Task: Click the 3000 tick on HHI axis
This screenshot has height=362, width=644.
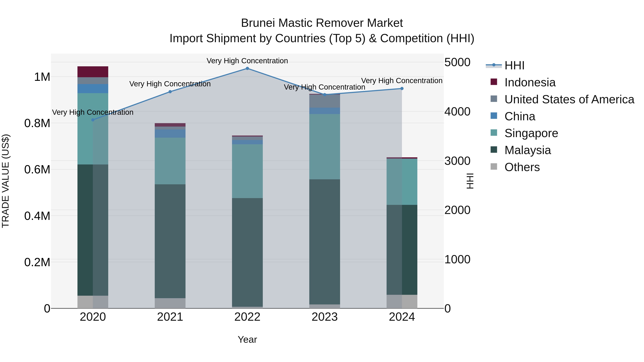Action: [457, 161]
